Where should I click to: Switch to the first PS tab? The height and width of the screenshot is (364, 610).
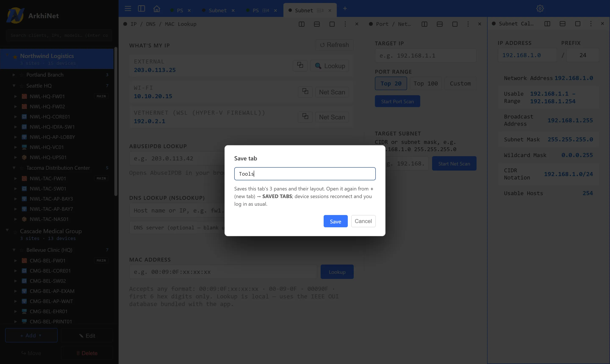coord(180,10)
